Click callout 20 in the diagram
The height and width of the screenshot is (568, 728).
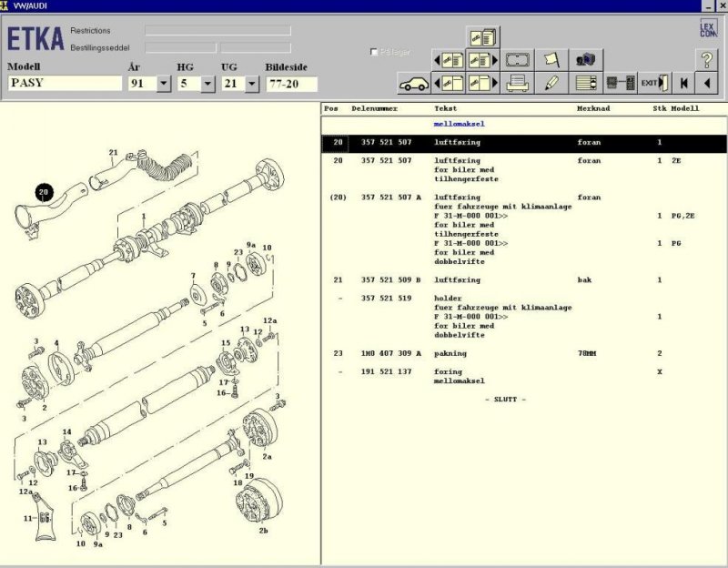(x=44, y=191)
